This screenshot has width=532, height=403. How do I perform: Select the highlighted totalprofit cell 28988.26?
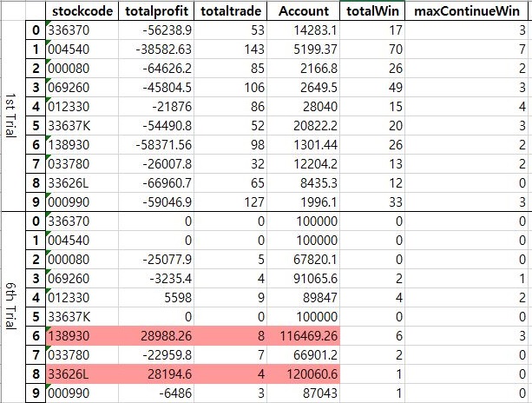[x=156, y=336]
